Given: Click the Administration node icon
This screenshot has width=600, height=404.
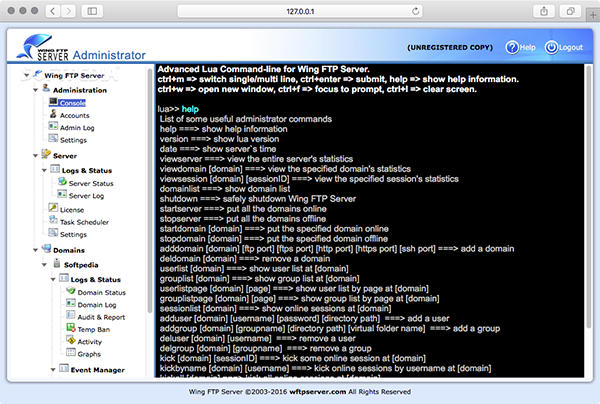Looking at the screenshot, I should pyautogui.click(x=46, y=88).
